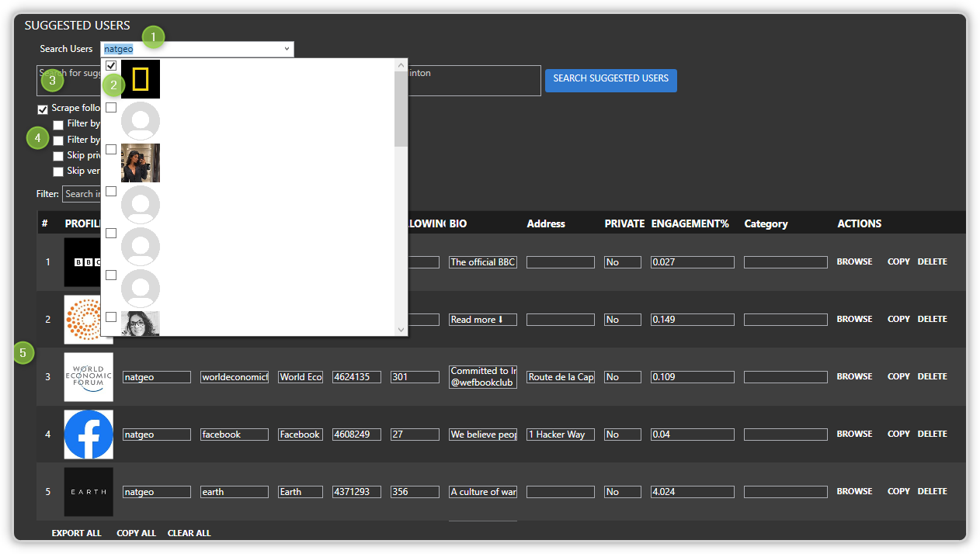The width and height of the screenshot is (980, 554).
Task: Click the followers value 4624135
Action: [x=356, y=377]
